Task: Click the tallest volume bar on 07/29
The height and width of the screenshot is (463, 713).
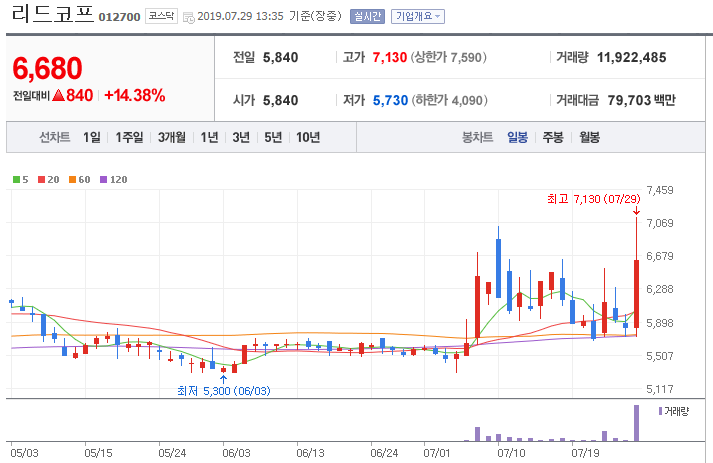Action: pyautogui.click(x=636, y=423)
